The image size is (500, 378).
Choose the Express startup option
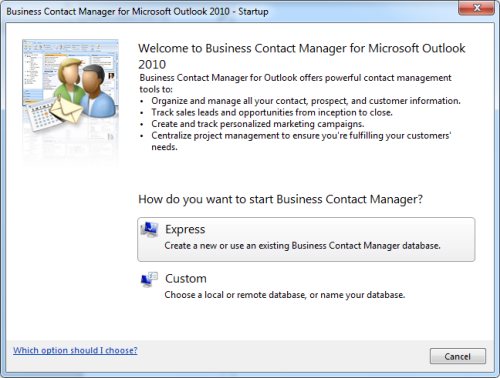(x=306, y=239)
